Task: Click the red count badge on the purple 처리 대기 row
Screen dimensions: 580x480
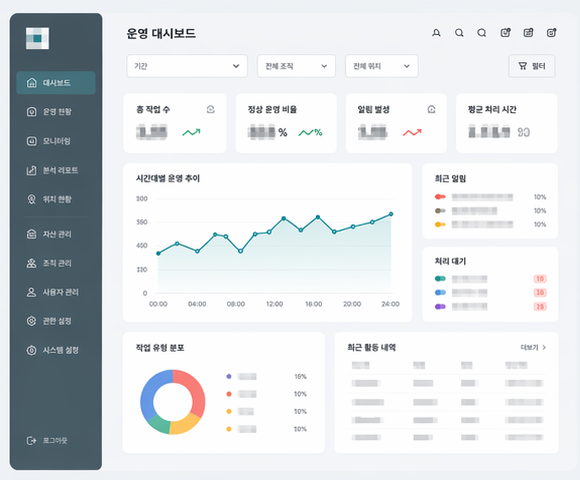Action: pyautogui.click(x=540, y=307)
